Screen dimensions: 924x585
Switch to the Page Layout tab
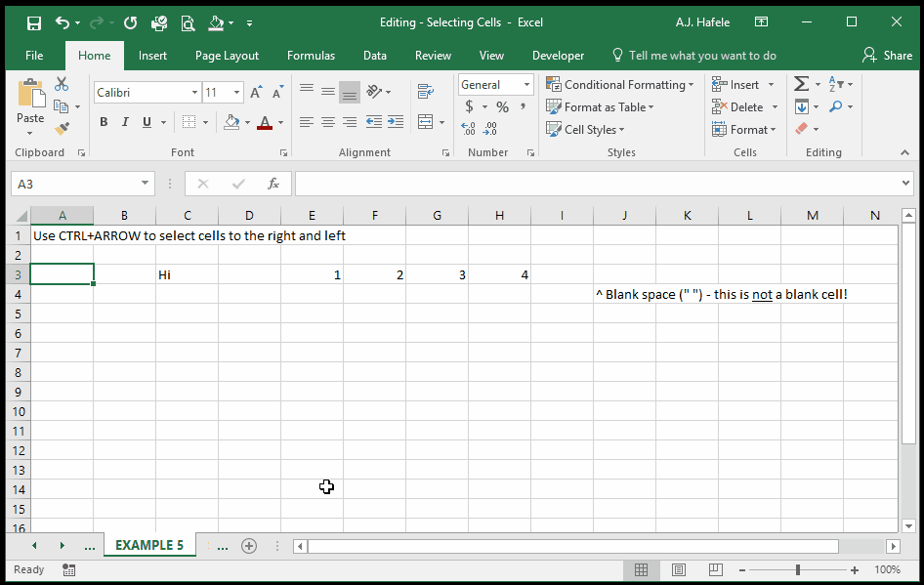click(227, 56)
